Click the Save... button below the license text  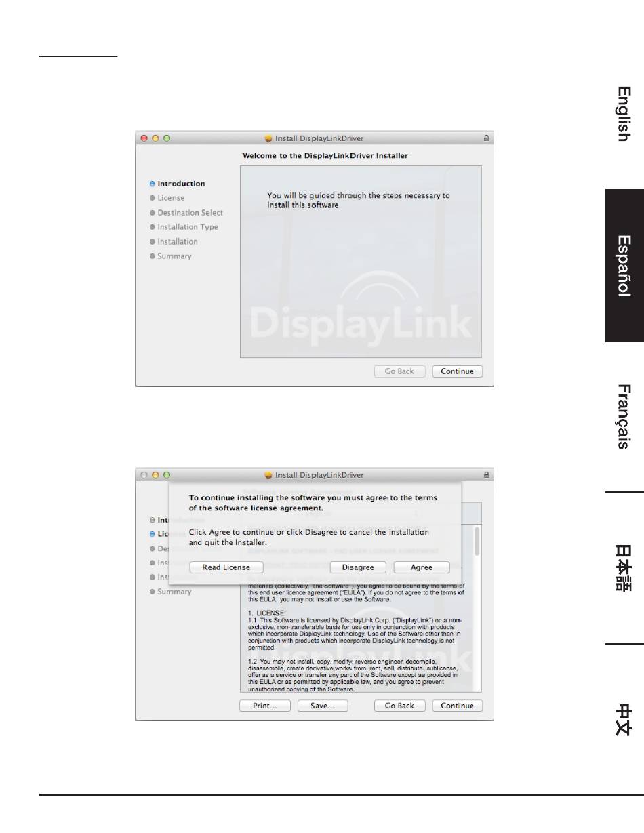coord(323,706)
